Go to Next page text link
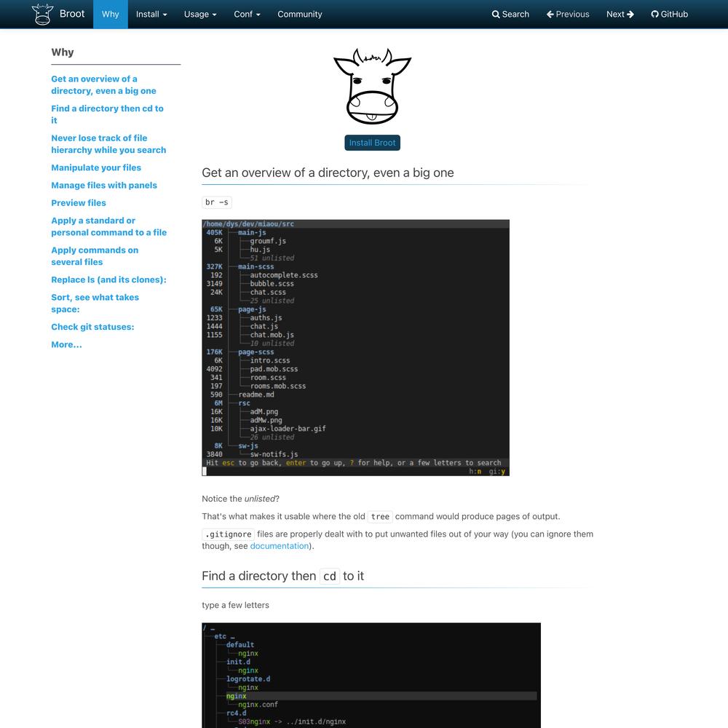 [x=615, y=15]
